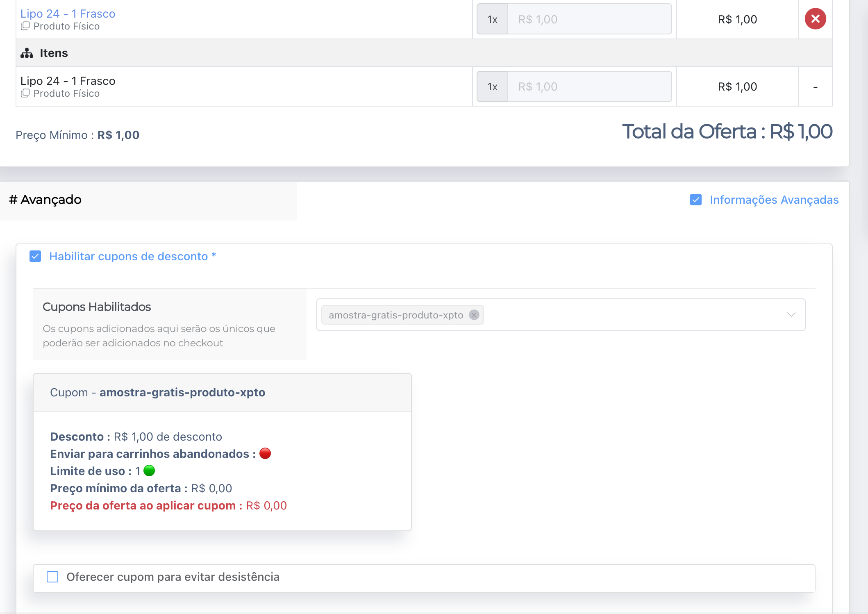
Task: Click the red indicator for Enviar para carrinhos abandonados
Action: point(266,453)
